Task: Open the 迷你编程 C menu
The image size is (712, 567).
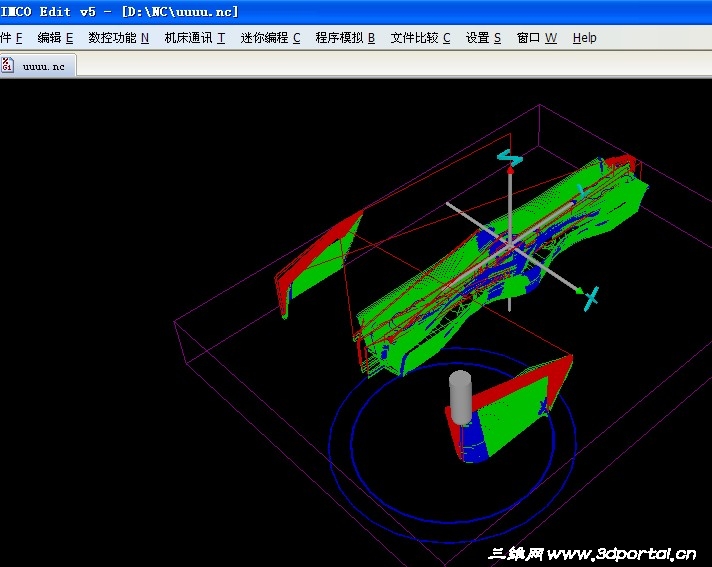Action: (271, 38)
